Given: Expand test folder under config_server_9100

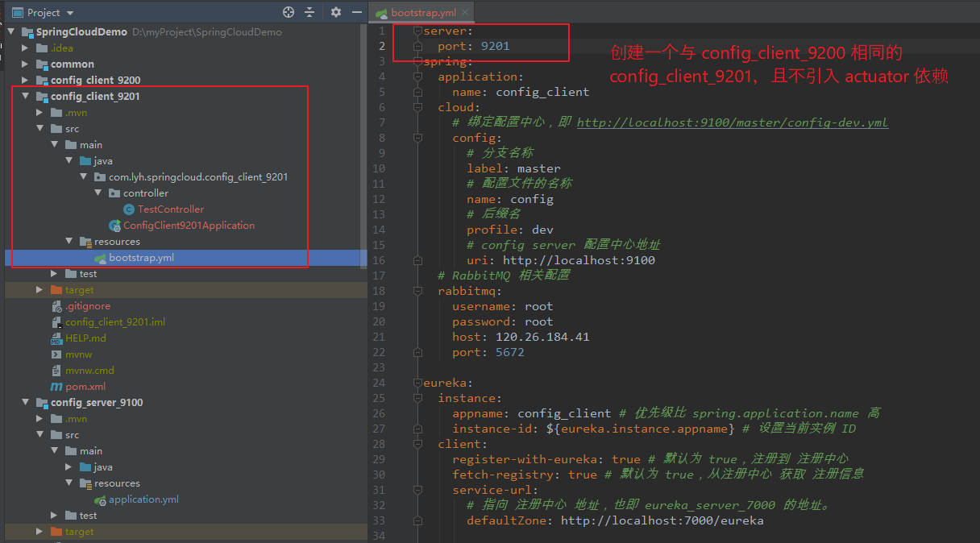Looking at the screenshot, I should pos(55,516).
